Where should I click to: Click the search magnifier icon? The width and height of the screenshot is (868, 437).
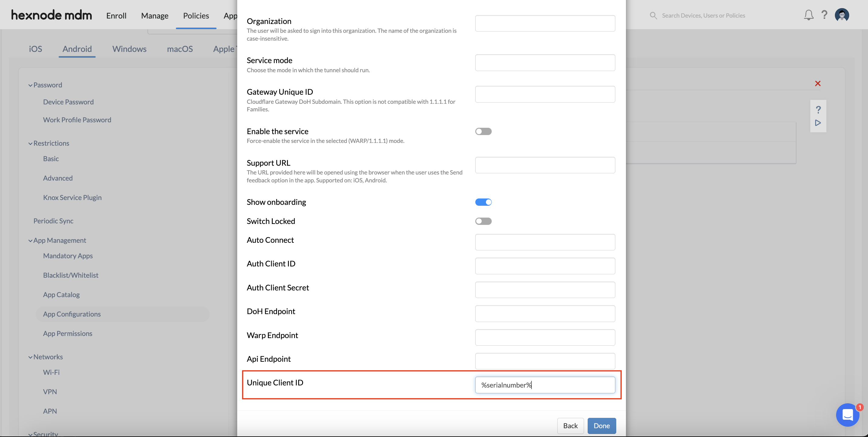click(653, 15)
